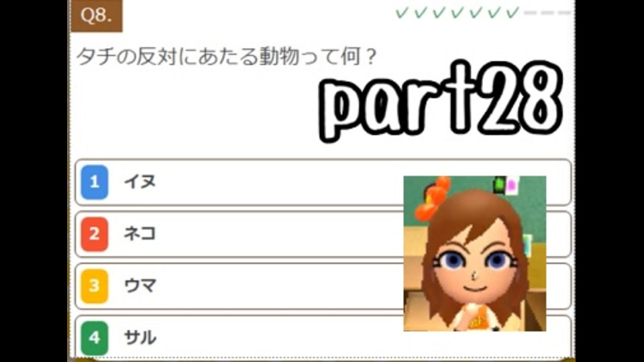Click the last green checkmark in progress row
The height and width of the screenshot is (362, 644).
coord(512,13)
